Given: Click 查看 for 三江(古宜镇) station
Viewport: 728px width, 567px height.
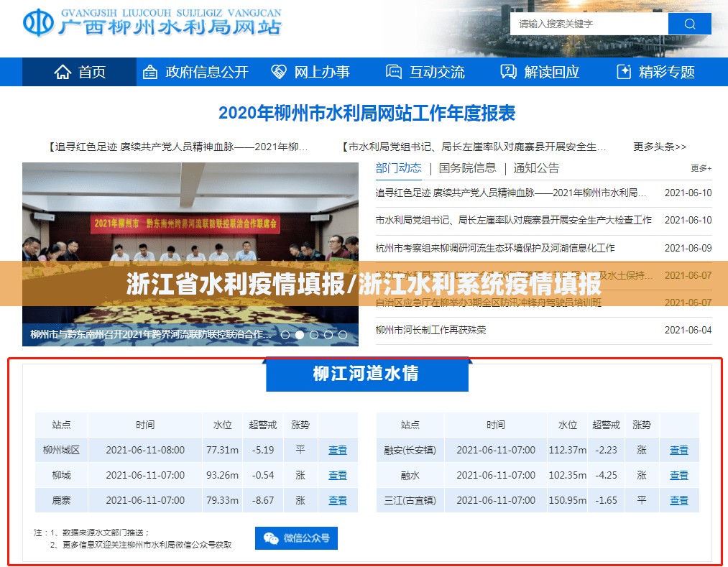Looking at the screenshot, I should coord(679,500).
